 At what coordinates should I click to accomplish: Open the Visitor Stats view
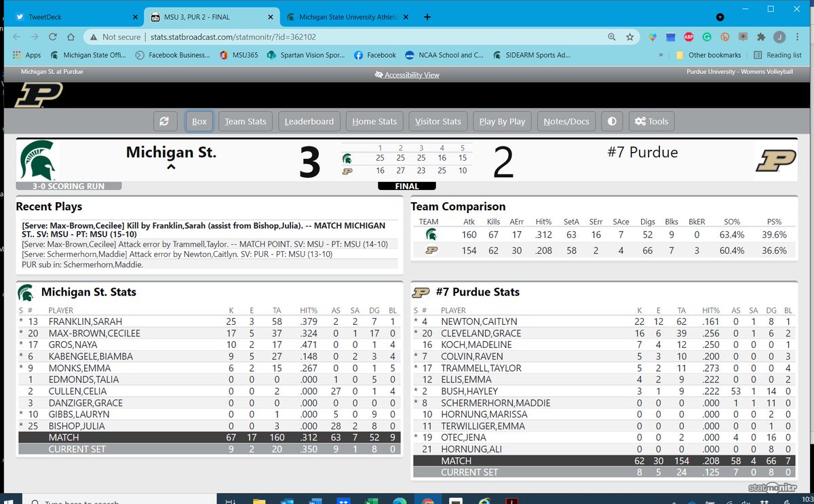click(x=438, y=121)
